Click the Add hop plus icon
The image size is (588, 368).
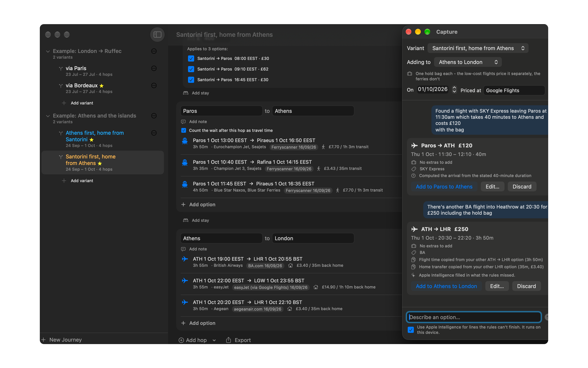[x=181, y=340]
